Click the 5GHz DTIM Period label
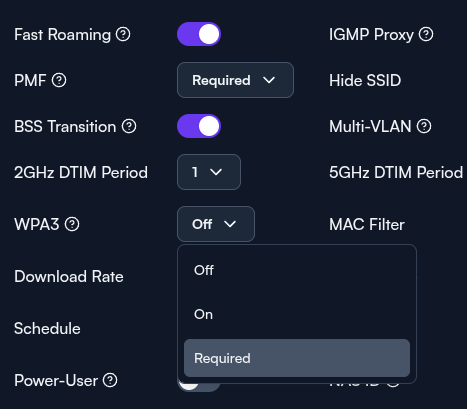Screen dimensions: 467x409 pyautogui.click(x=396, y=172)
